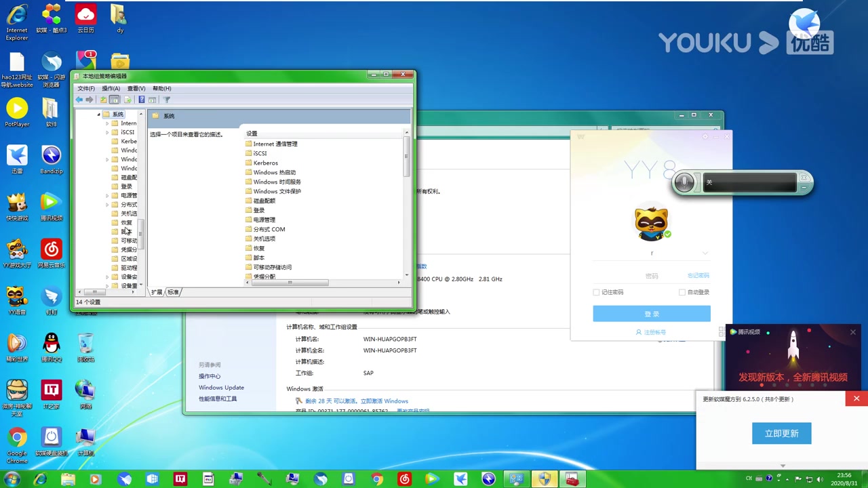Open the 查看(V) menu
Screen dimensions: 868x488
point(136,88)
